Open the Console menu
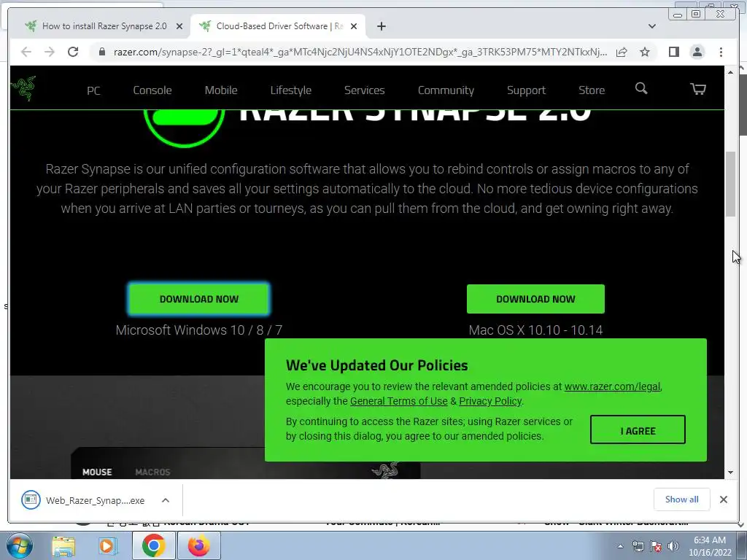 click(152, 90)
